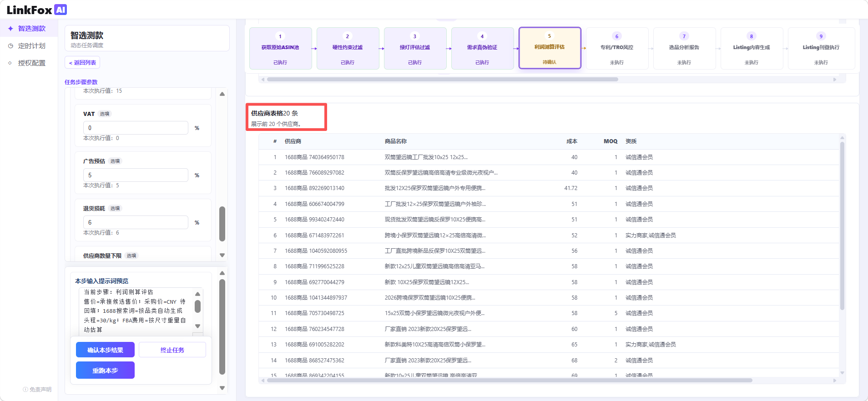This screenshot has height=401, width=868.
Task: Click the 成本 column header
Action: click(x=572, y=141)
